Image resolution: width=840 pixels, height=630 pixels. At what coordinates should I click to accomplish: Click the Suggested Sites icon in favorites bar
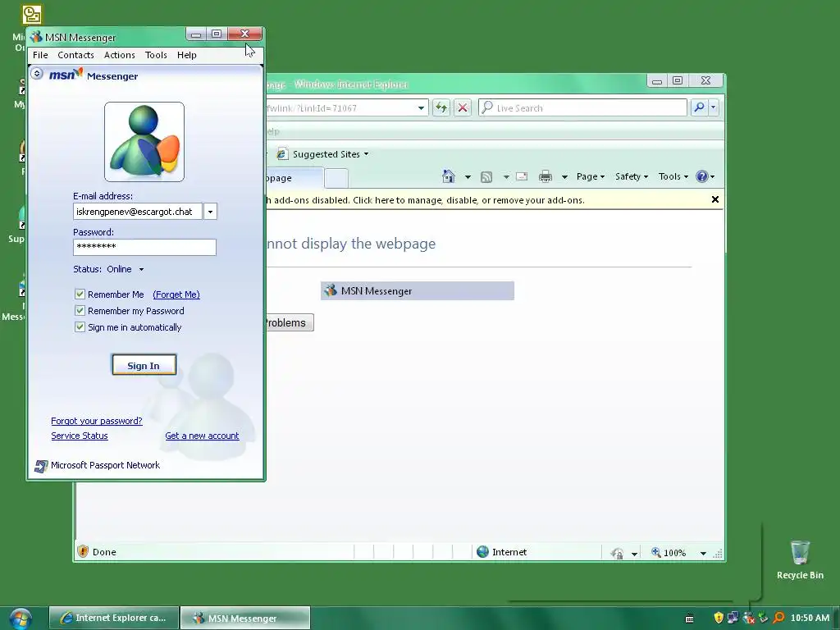tap(282, 154)
